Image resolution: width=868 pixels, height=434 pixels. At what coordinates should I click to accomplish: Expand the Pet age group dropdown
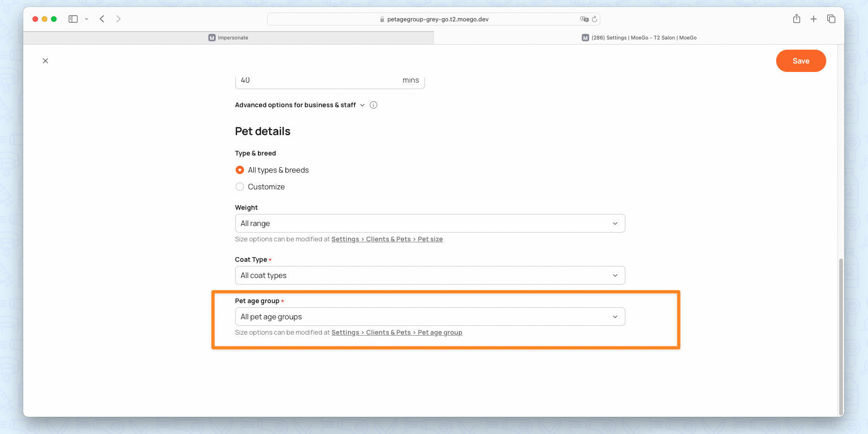pos(430,317)
